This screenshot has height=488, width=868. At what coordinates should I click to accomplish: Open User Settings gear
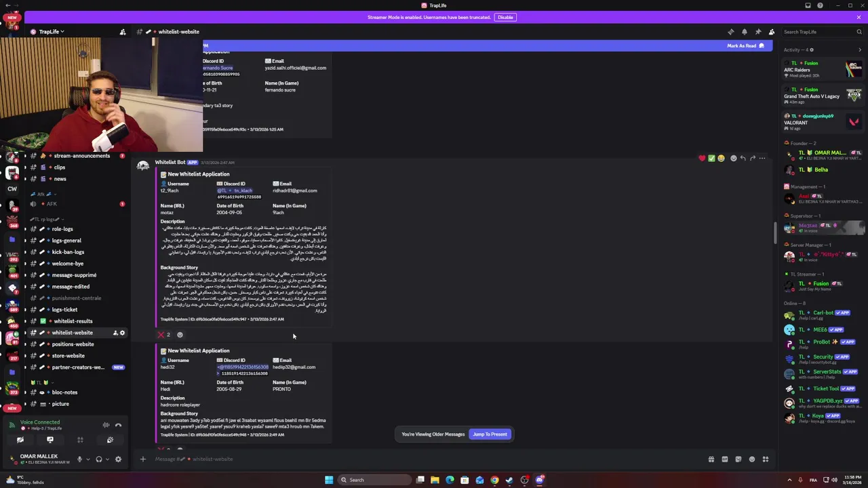tap(118, 460)
